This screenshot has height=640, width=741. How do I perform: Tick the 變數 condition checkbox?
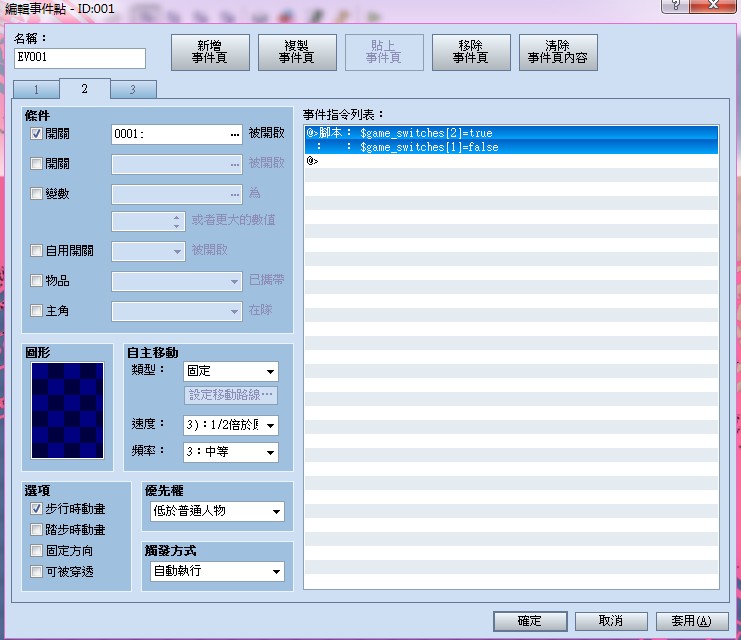[x=36, y=193]
